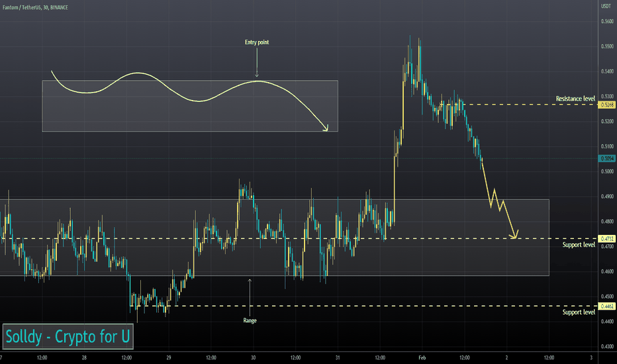The height and width of the screenshot is (364, 617).
Task: Select the 0.4732 support price tag
Action: [606, 239]
